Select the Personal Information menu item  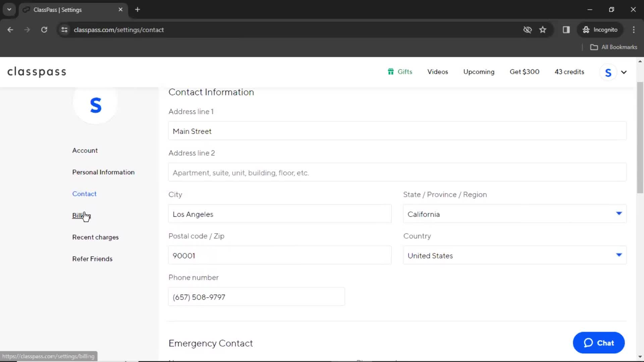[x=103, y=172]
